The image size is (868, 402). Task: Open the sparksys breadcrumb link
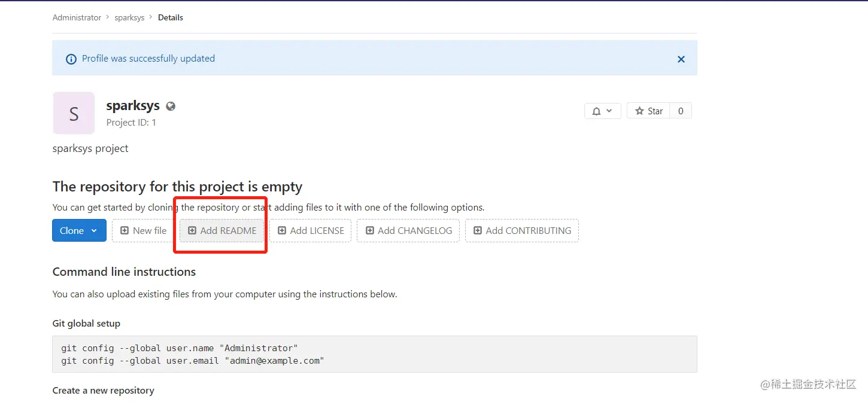click(129, 17)
